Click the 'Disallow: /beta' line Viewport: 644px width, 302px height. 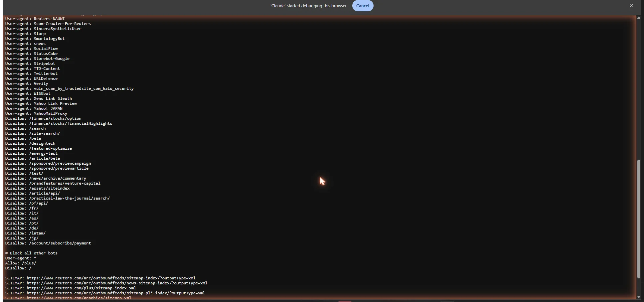[x=23, y=138]
